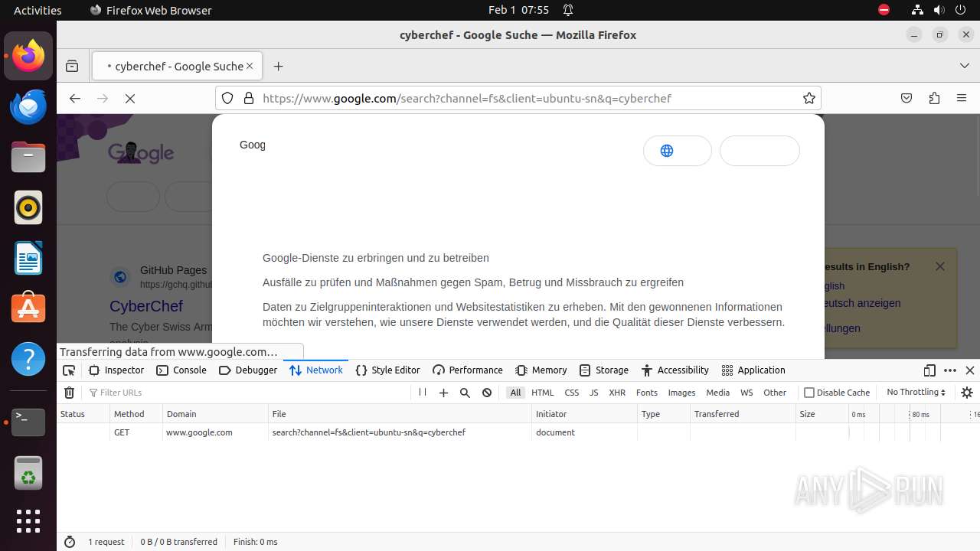Open the Performance tab
The width and height of the screenshot is (980, 551).
468,370
